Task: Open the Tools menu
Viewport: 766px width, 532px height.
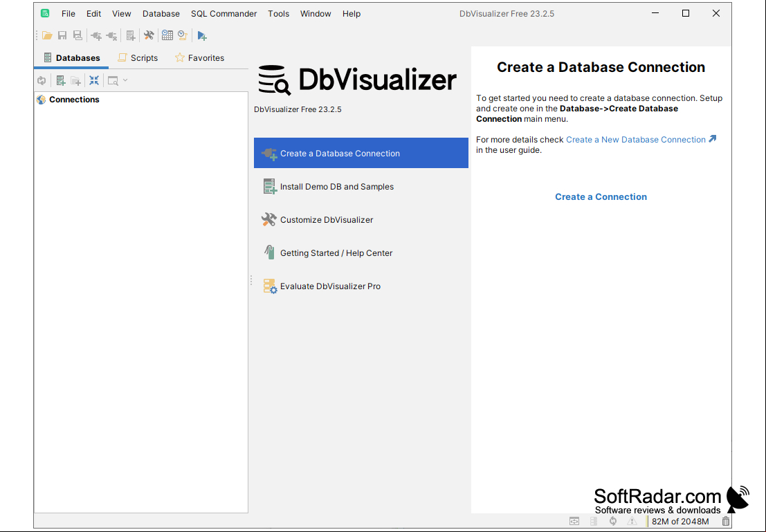Action: click(x=278, y=14)
